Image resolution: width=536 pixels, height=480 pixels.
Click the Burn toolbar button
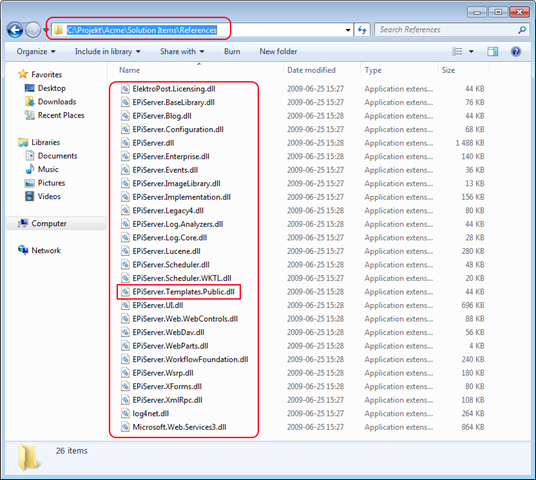[x=232, y=52]
